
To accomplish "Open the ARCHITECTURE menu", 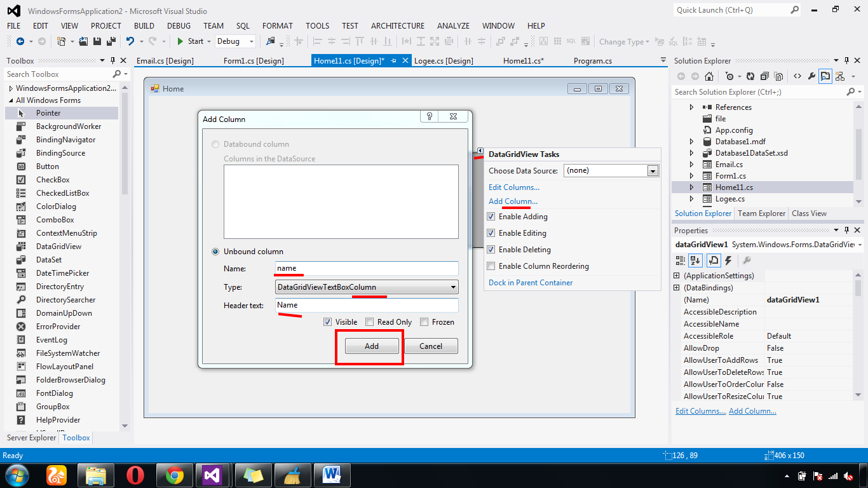I will [397, 25].
